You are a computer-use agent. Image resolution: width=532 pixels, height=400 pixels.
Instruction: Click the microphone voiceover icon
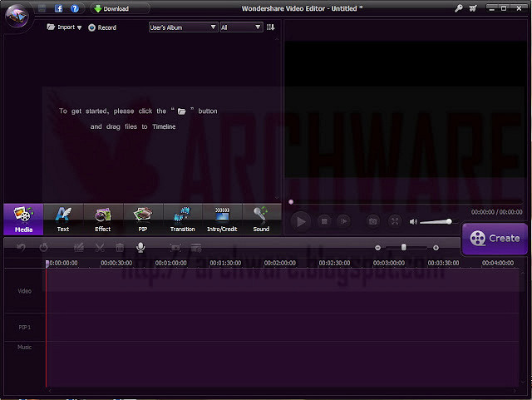140,248
